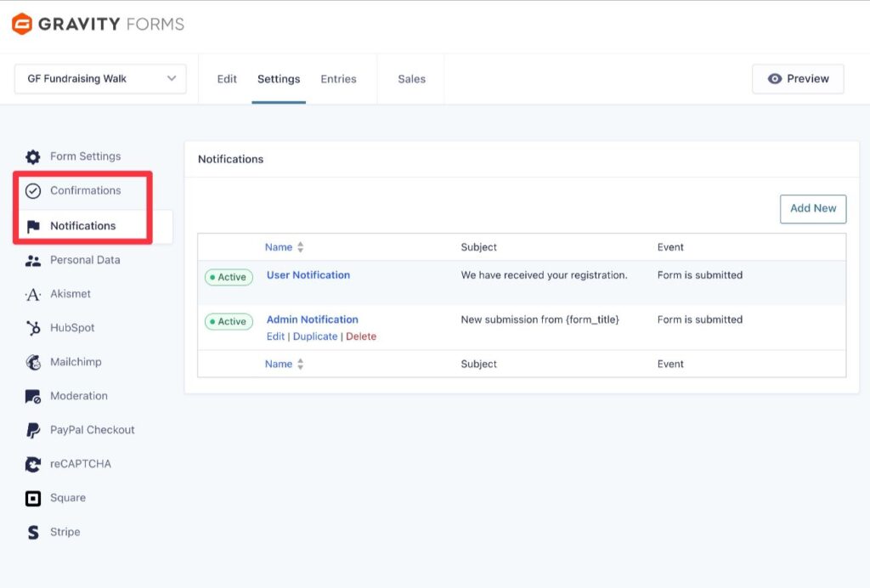870x588 pixels.
Task: Open Square settings
Action: (68, 498)
